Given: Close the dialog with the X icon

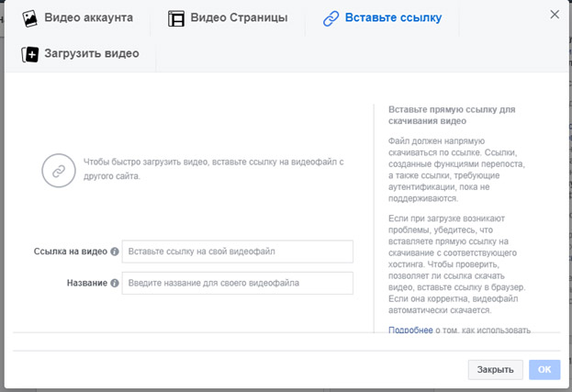Looking at the screenshot, I should coord(555,15).
